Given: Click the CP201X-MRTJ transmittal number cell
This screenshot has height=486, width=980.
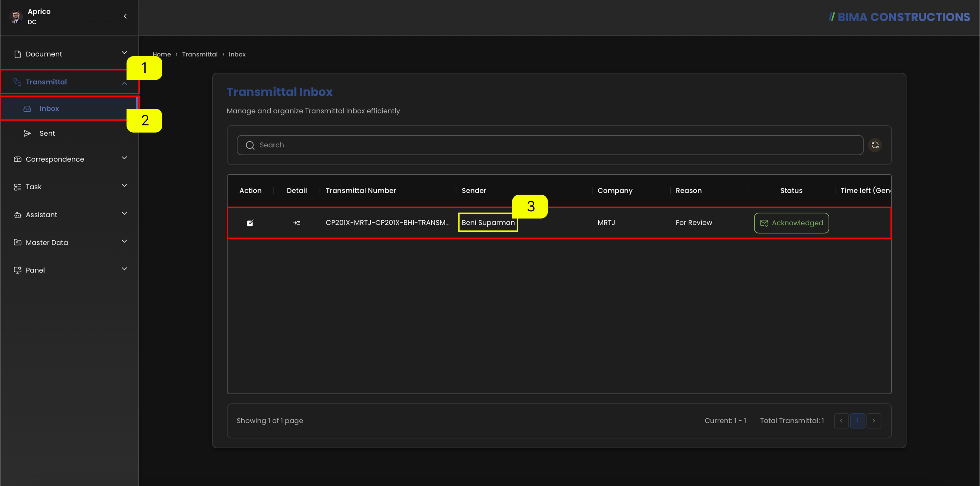Looking at the screenshot, I should pos(388,223).
